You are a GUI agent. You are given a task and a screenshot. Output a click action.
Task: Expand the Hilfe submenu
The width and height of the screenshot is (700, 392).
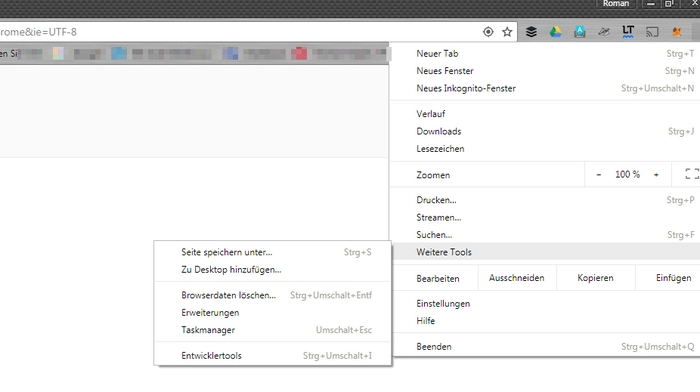(545, 321)
